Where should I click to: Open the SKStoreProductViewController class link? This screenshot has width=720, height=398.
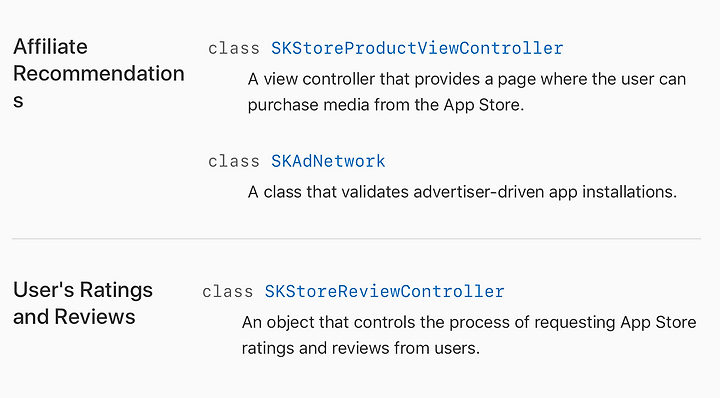coord(417,48)
